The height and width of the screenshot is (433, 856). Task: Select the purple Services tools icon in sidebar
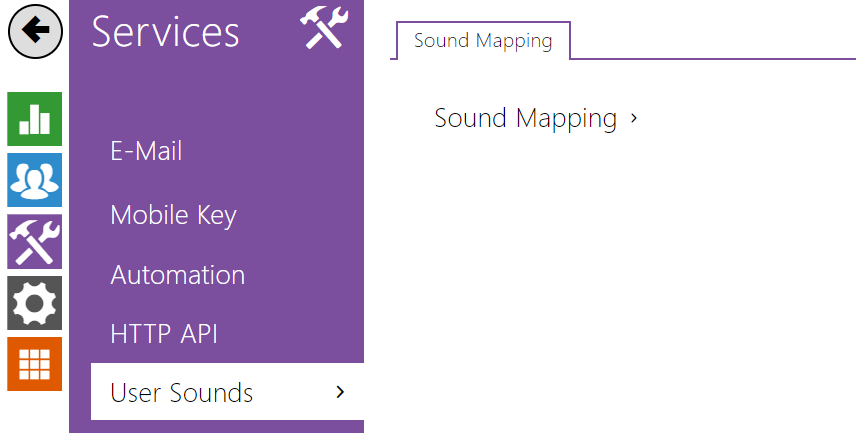coord(35,241)
